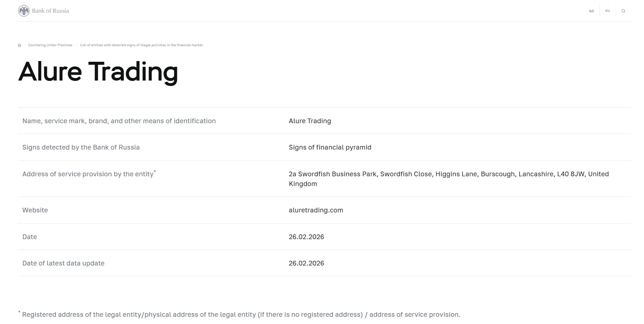Switch language to RU
644x324 pixels.
[608, 11]
